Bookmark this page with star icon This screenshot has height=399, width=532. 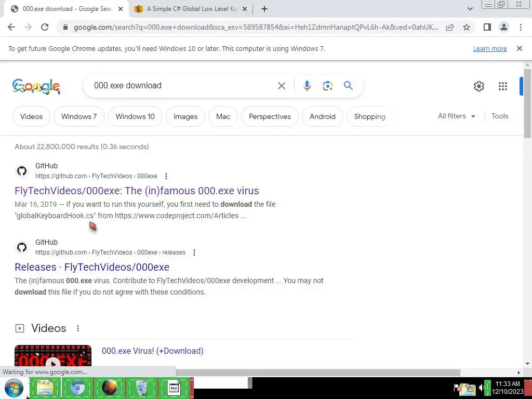(467, 27)
